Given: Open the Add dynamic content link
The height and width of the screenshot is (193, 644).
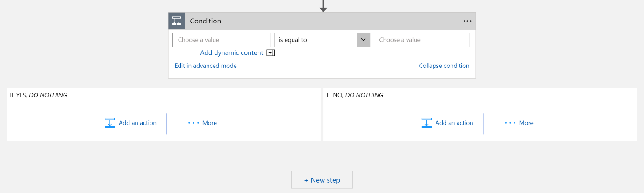Looking at the screenshot, I should pos(232,53).
